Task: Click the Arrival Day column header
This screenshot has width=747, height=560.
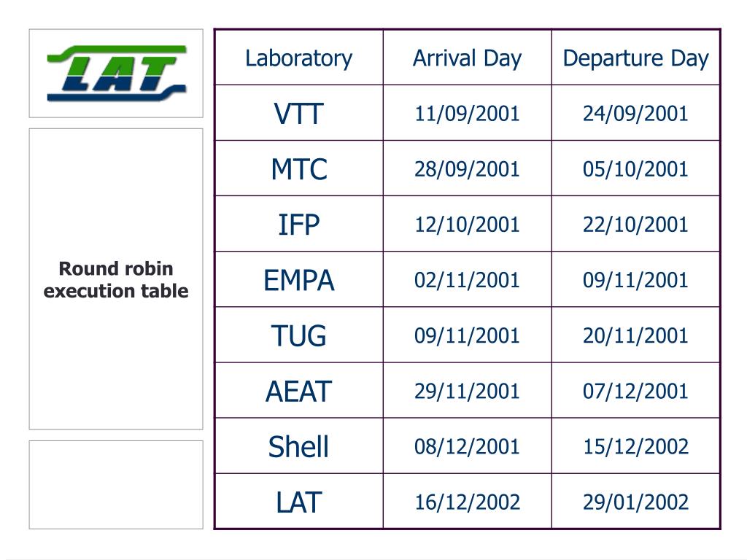Action: point(468,58)
